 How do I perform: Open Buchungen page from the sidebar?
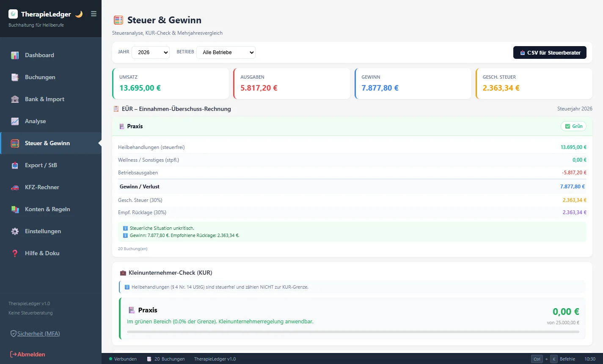(x=51, y=77)
